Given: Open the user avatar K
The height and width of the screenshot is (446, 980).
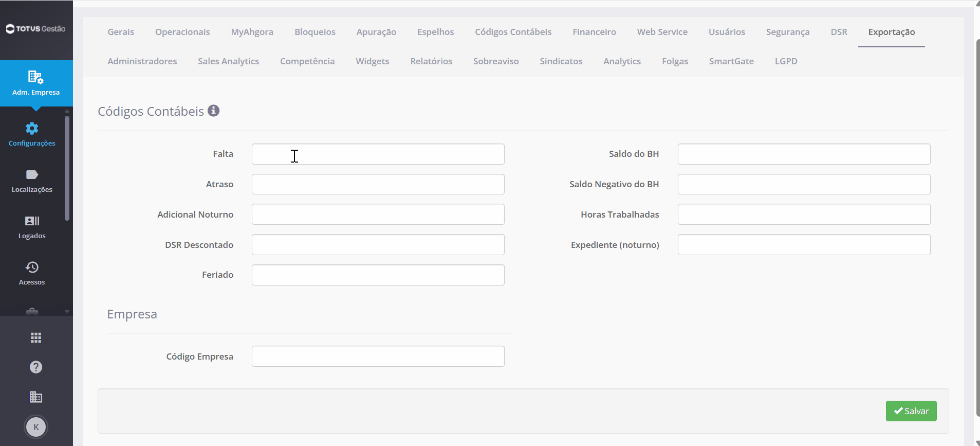Looking at the screenshot, I should coord(36,426).
